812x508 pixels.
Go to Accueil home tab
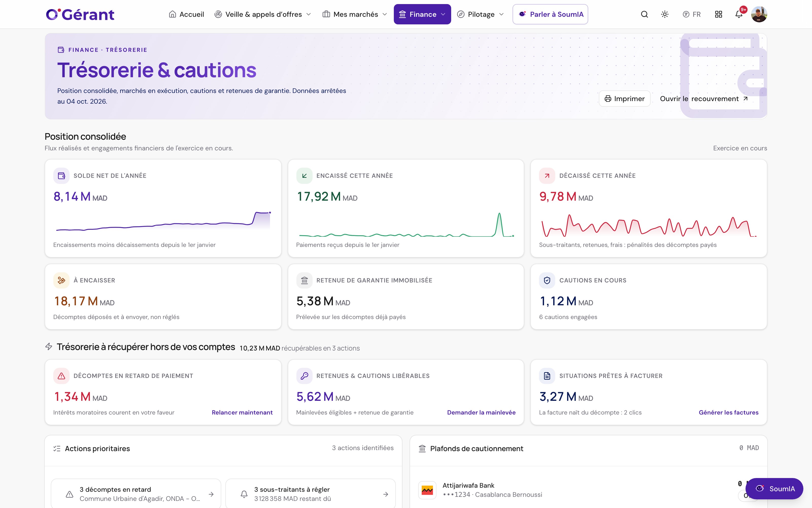pyautogui.click(x=187, y=14)
